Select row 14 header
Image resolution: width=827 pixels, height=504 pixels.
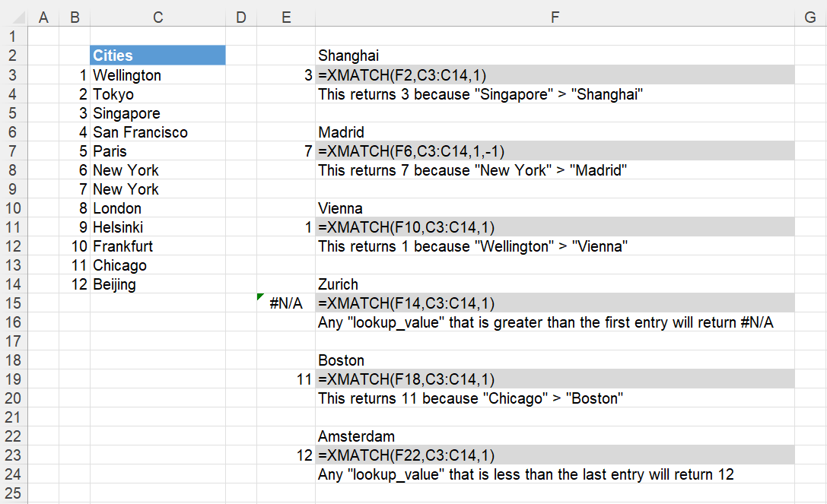pos(12,284)
